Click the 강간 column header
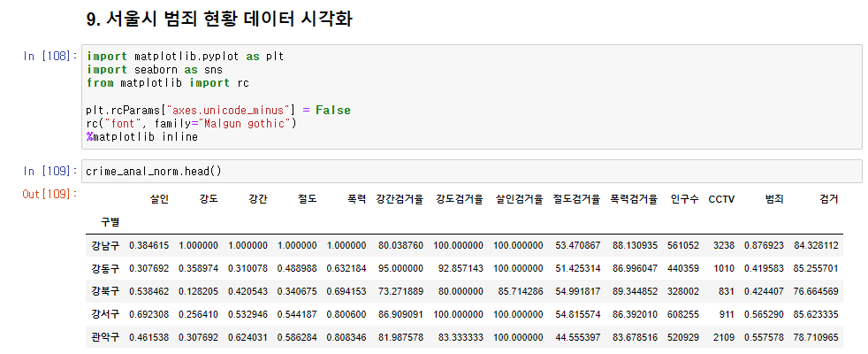This screenshot has height=354, width=868. click(x=258, y=199)
